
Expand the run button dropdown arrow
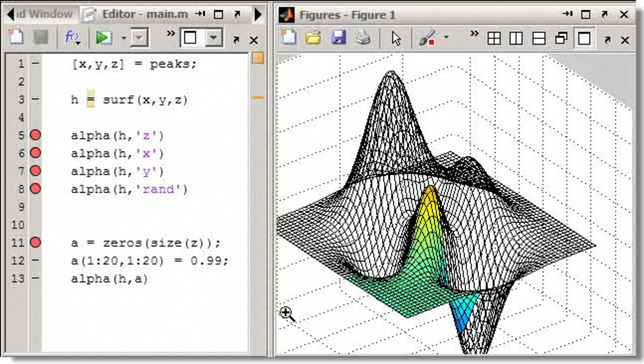(x=123, y=38)
